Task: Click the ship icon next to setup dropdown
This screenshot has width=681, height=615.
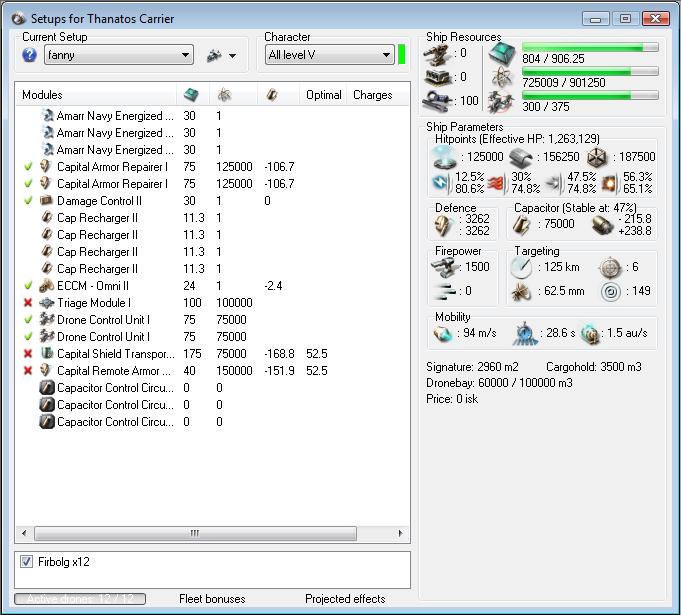Action: tap(214, 56)
